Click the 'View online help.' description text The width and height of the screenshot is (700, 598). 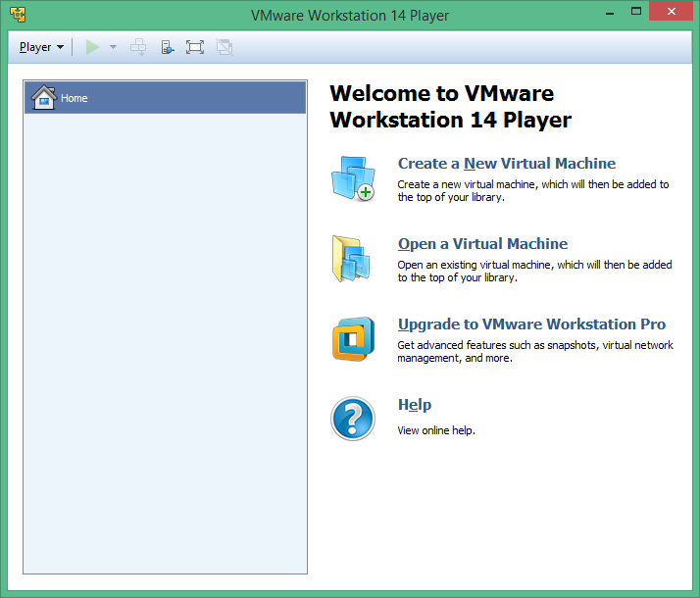(436, 430)
